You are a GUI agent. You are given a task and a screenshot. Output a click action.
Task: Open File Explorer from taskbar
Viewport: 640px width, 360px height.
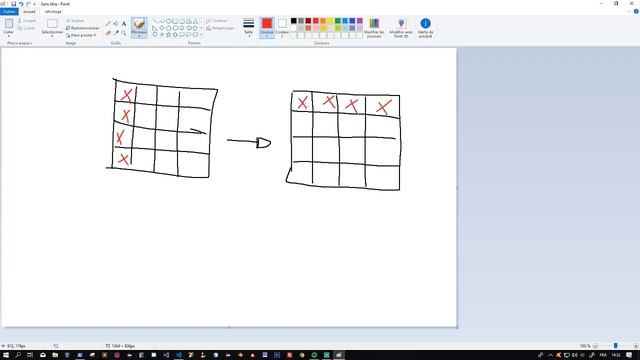point(55,355)
